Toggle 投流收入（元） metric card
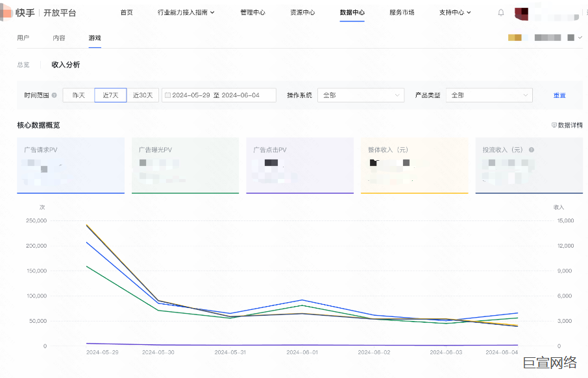Viewport: 588px width, 378px height. (x=529, y=165)
